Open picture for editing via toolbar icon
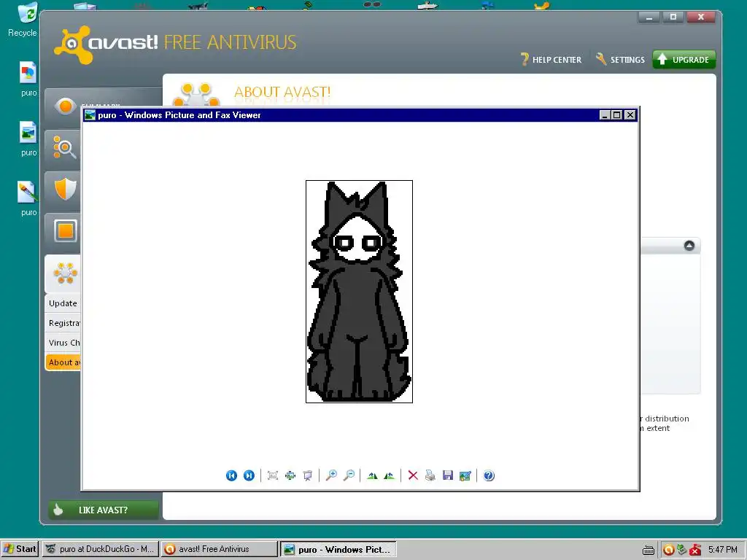This screenshot has height=560, width=747. [x=465, y=475]
